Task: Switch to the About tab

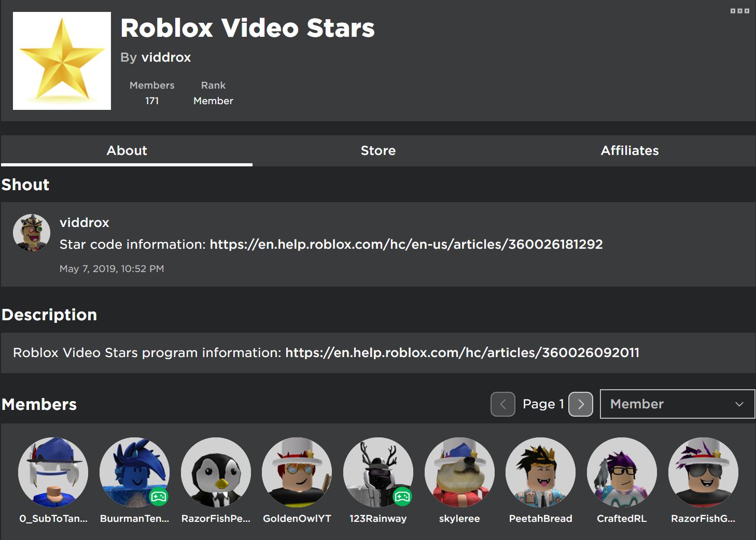Action: click(x=127, y=151)
